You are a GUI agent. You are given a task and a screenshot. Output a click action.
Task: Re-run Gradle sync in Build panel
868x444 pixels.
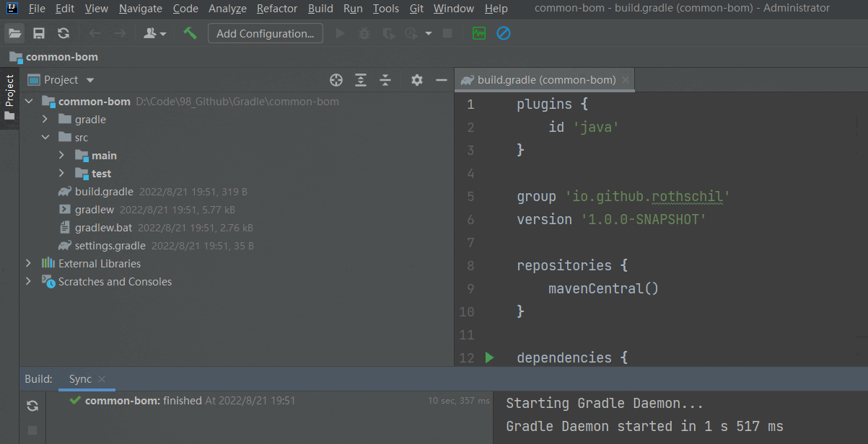tap(32, 406)
